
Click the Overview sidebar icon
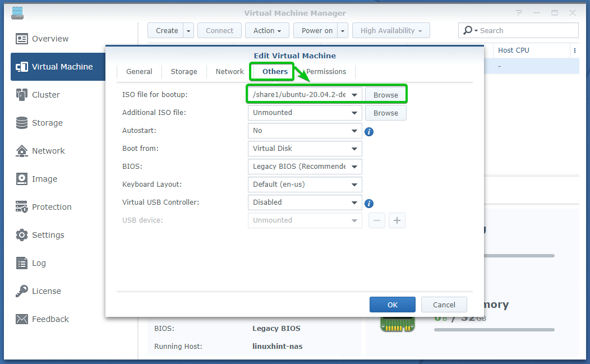click(x=21, y=39)
